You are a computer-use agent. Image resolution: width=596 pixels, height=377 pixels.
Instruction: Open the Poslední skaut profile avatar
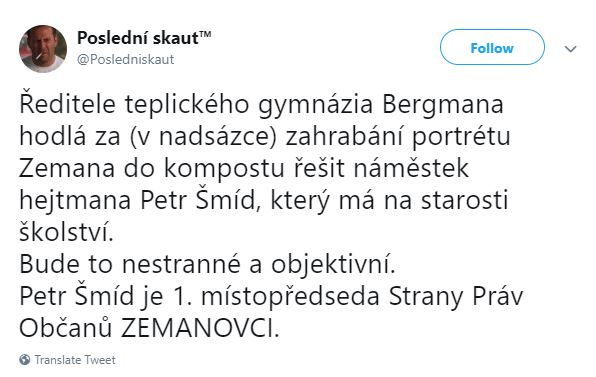[x=43, y=49]
